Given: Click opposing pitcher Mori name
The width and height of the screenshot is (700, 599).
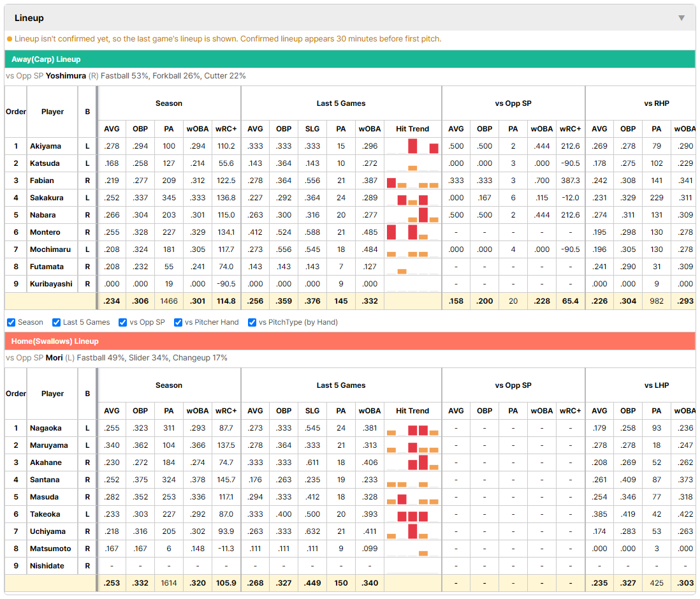Looking at the screenshot, I should (54, 358).
